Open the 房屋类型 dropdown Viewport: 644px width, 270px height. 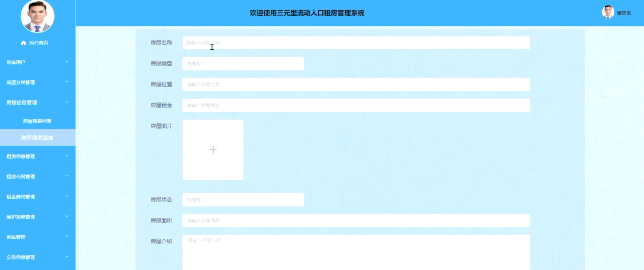point(243,64)
